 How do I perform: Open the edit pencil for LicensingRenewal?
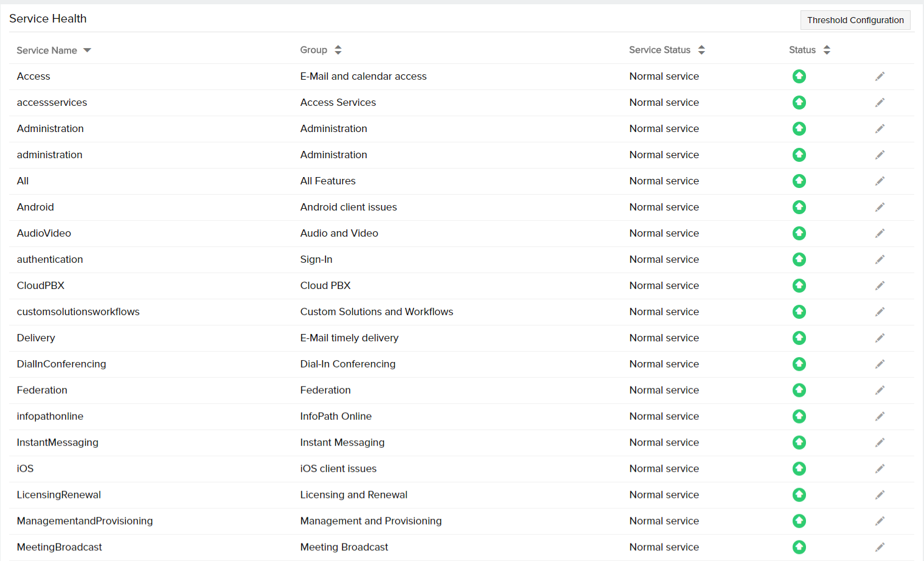coord(880,495)
